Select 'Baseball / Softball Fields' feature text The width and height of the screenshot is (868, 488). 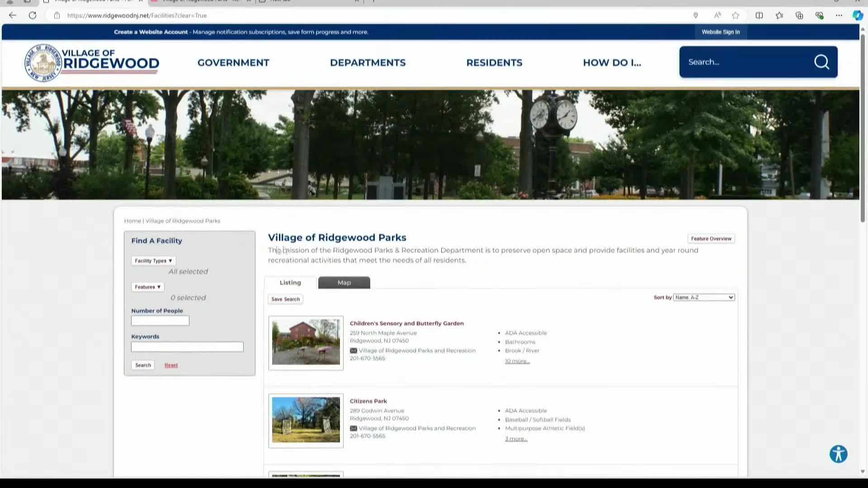tap(538, 420)
